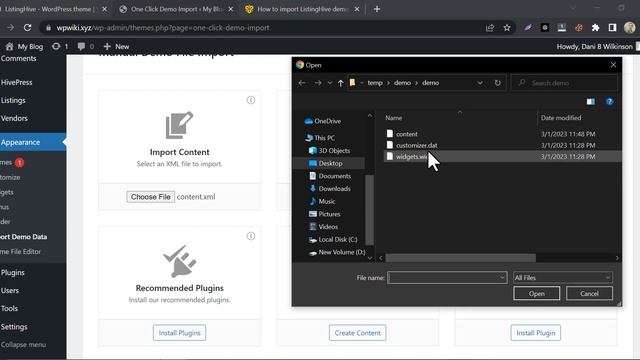Open Videos in the navigation pane
Viewport: 640px width, 360px height.
323,227
